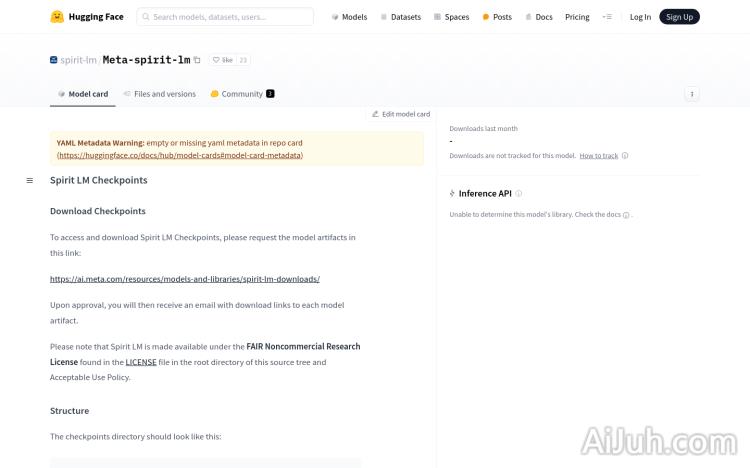Copy the model name Meta-spirit-lm
This screenshot has height=468, width=750.
click(197, 60)
